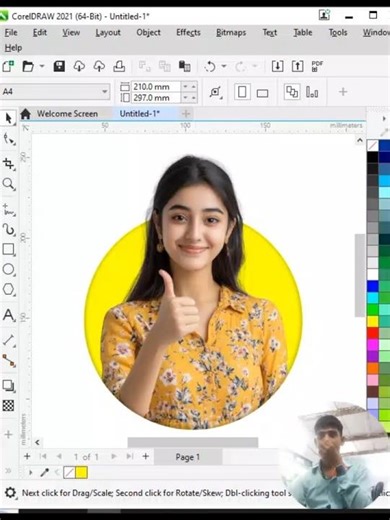Open the Layout menu
This screenshot has height=520, width=390.
(x=108, y=33)
